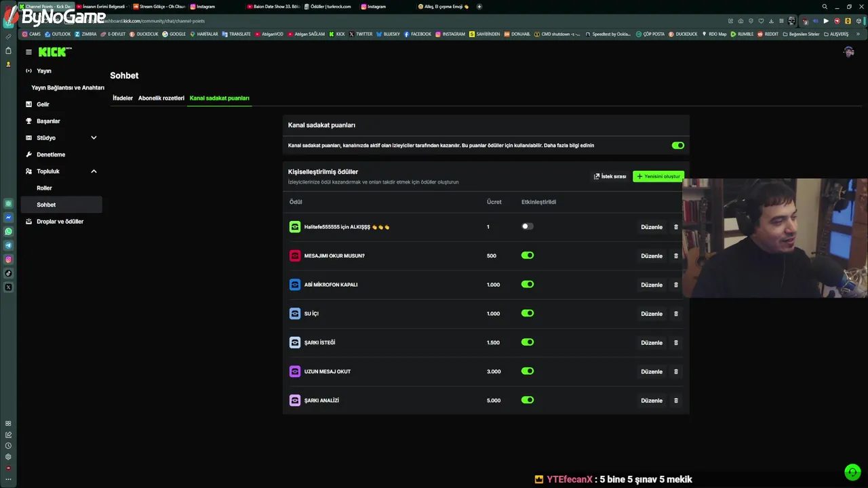The image size is (868, 488).
Task: Collapse the Topluluk sidebar section
Action: pos(94,171)
